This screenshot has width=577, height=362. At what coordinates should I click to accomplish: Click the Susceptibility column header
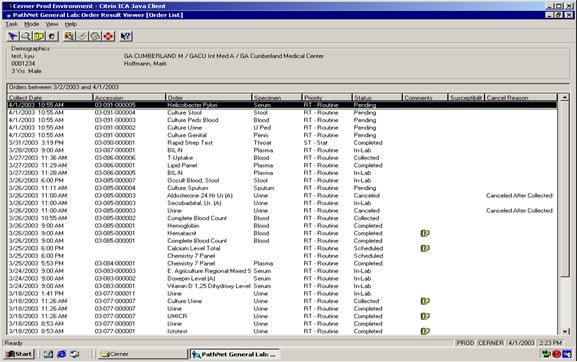tap(466, 97)
